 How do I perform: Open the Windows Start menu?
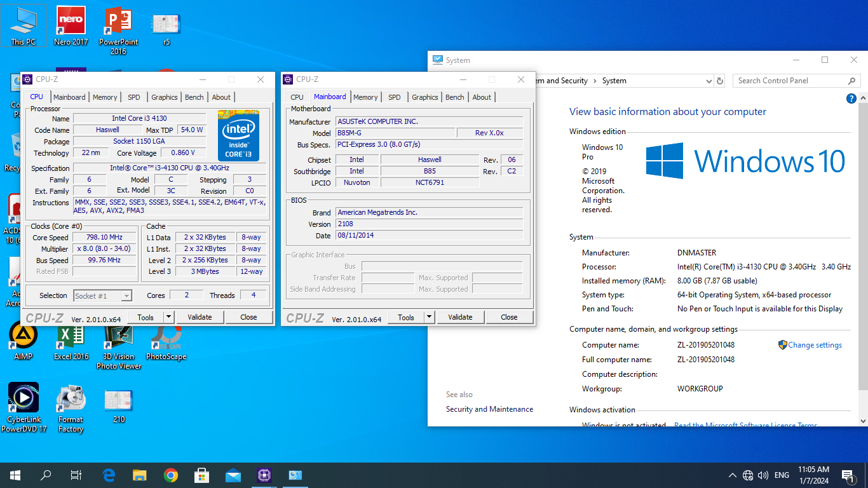15,475
